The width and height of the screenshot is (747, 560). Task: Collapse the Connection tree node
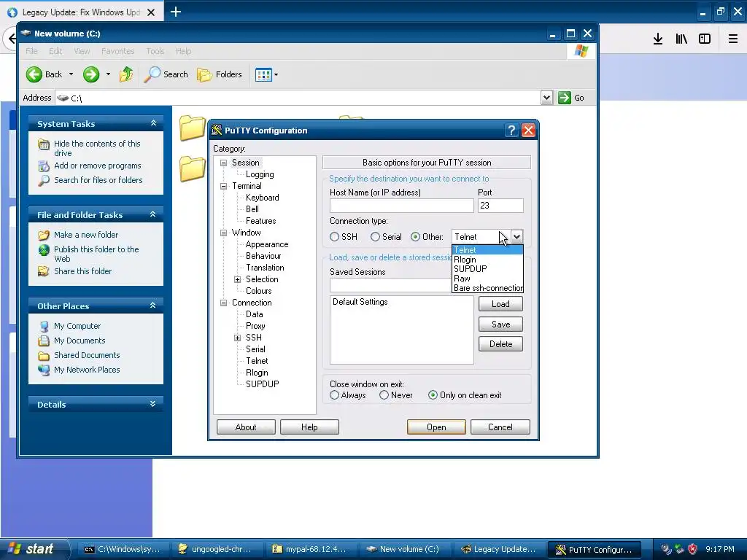(223, 303)
